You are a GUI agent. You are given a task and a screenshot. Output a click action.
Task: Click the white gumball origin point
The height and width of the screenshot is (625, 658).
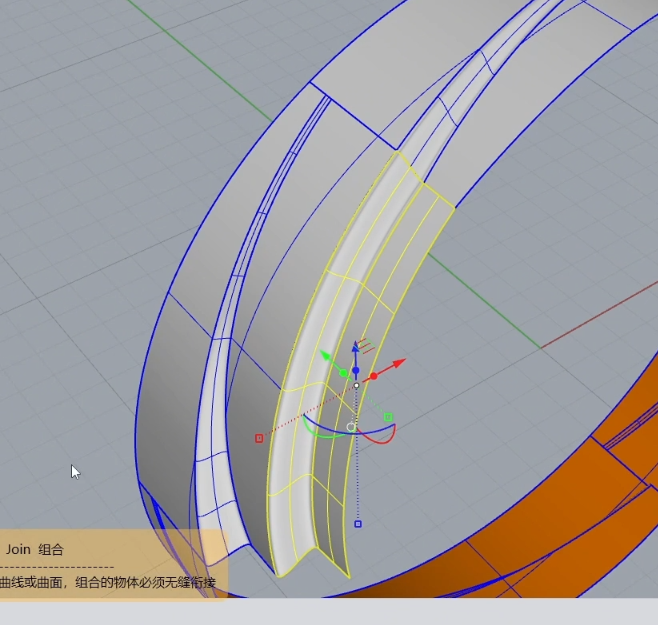click(356, 386)
